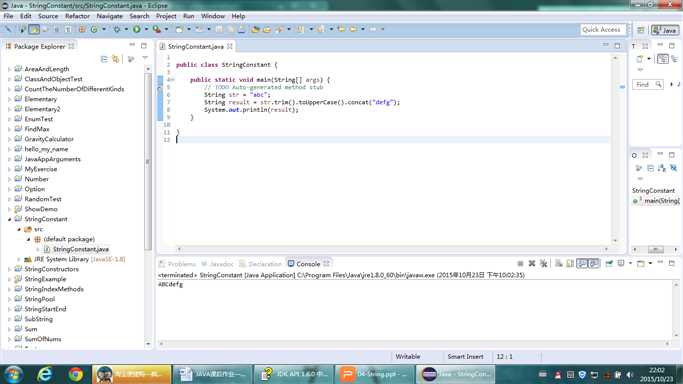Switch to the Javadoc tab
The height and width of the screenshot is (384, 683).
point(217,264)
